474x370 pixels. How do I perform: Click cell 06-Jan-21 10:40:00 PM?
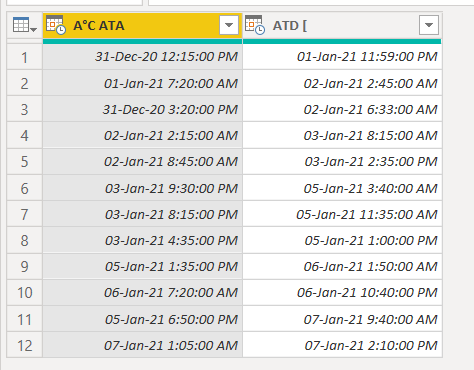coord(342,293)
